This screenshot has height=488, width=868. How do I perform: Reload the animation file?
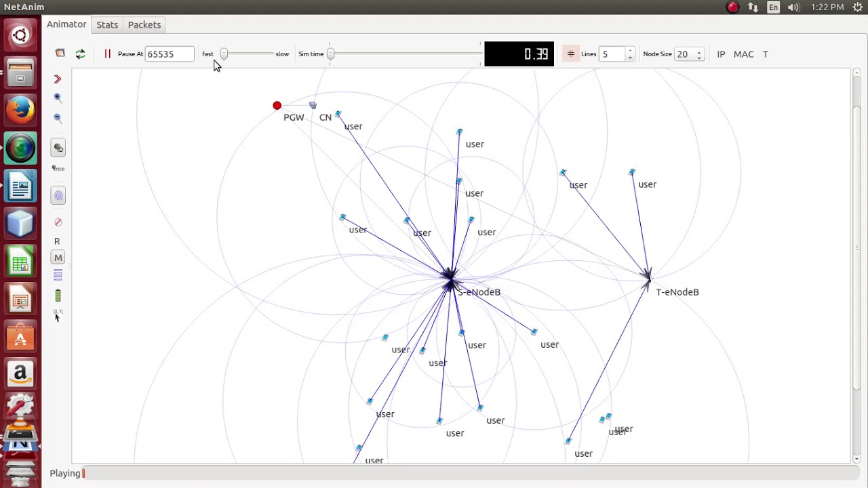coord(80,54)
